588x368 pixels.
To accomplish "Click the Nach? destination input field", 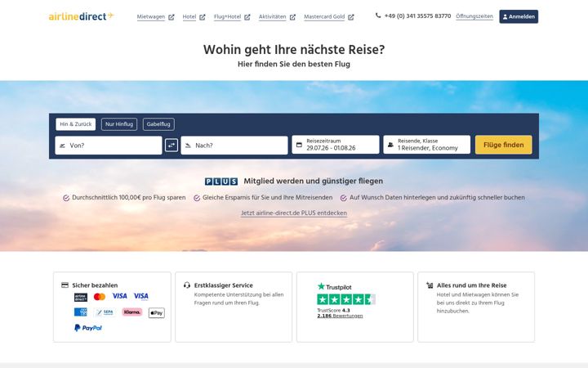I will click(234, 146).
